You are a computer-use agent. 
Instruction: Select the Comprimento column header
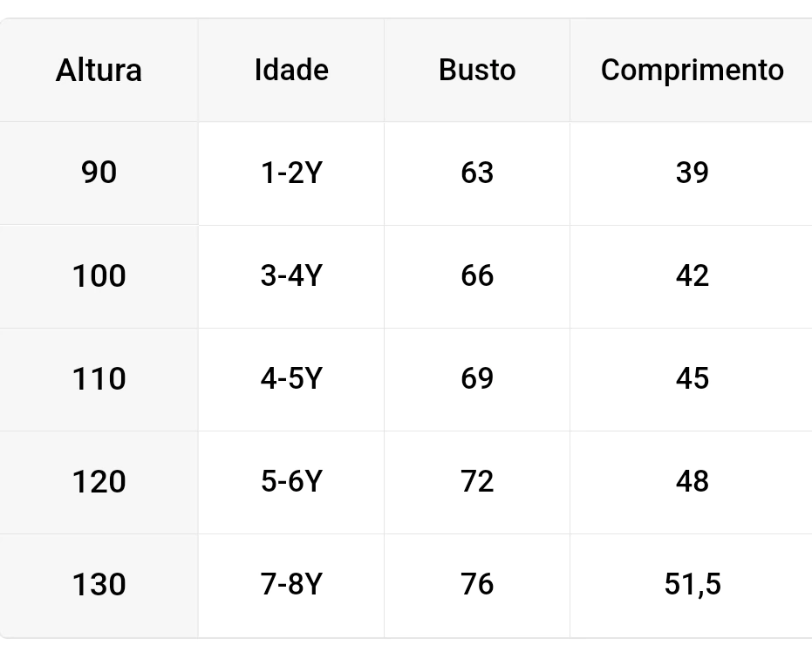click(x=692, y=70)
